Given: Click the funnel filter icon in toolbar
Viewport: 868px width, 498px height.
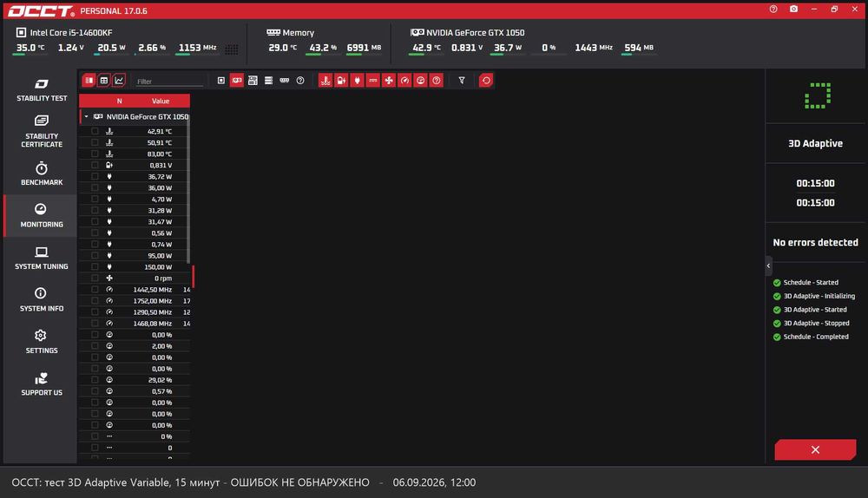Looking at the screenshot, I should pos(462,81).
